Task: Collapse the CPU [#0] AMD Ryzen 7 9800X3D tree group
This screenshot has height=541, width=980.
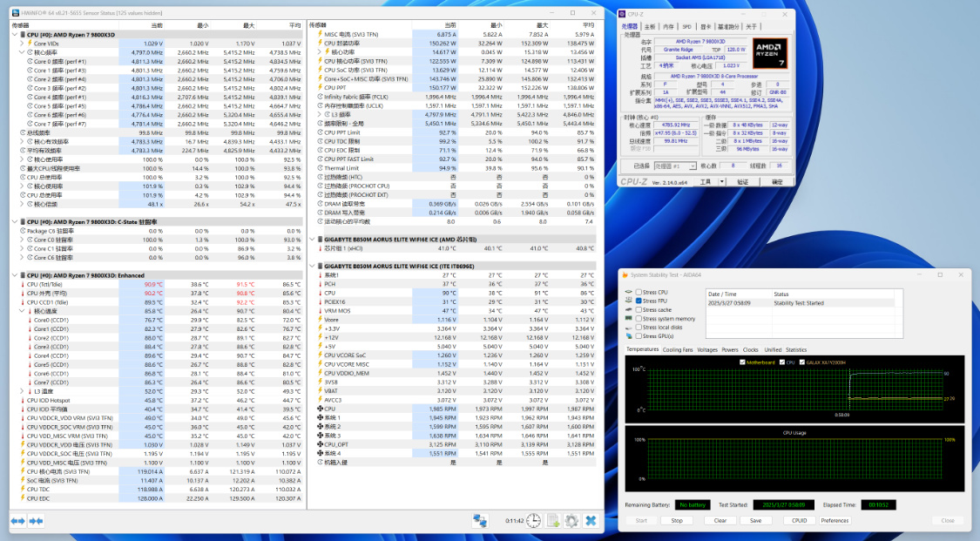Action: point(17,34)
